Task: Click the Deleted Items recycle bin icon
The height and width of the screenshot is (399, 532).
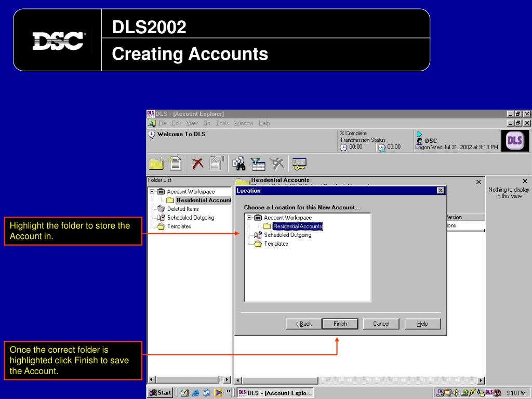Action: [161, 209]
